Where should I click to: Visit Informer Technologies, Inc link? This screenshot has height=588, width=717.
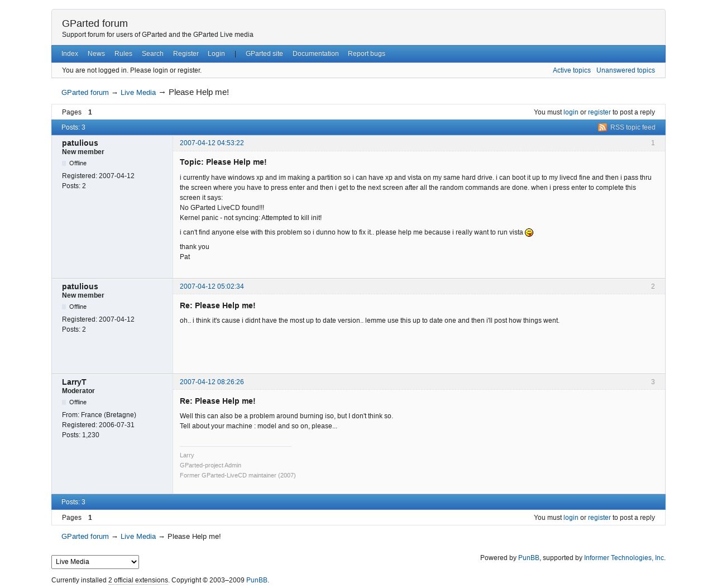[x=624, y=558]
